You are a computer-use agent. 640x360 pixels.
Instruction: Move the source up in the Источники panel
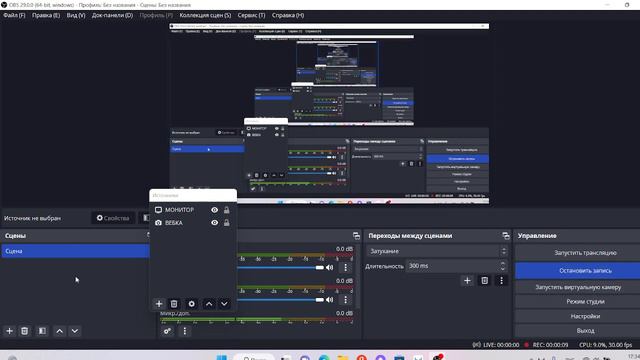pos(209,304)
